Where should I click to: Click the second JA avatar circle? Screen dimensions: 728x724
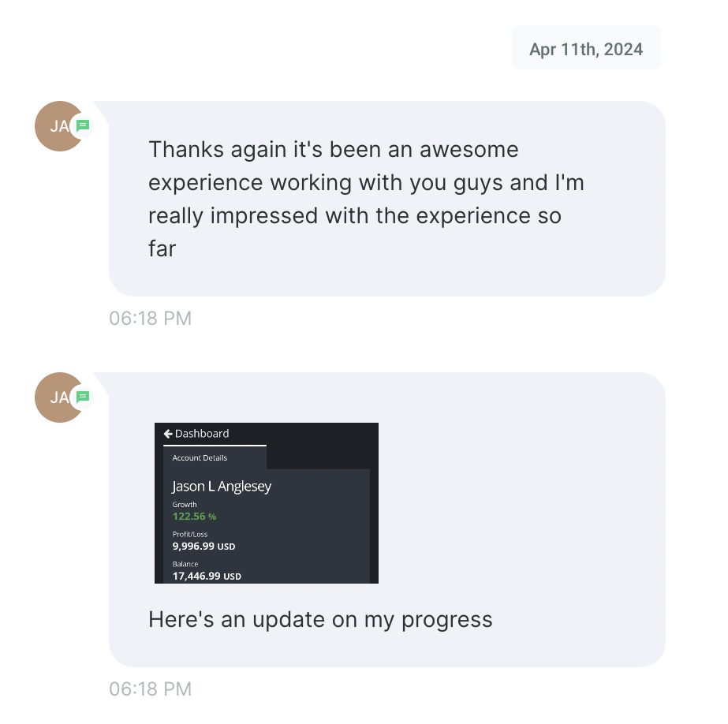pyautogui.click(x=59, y=397)
